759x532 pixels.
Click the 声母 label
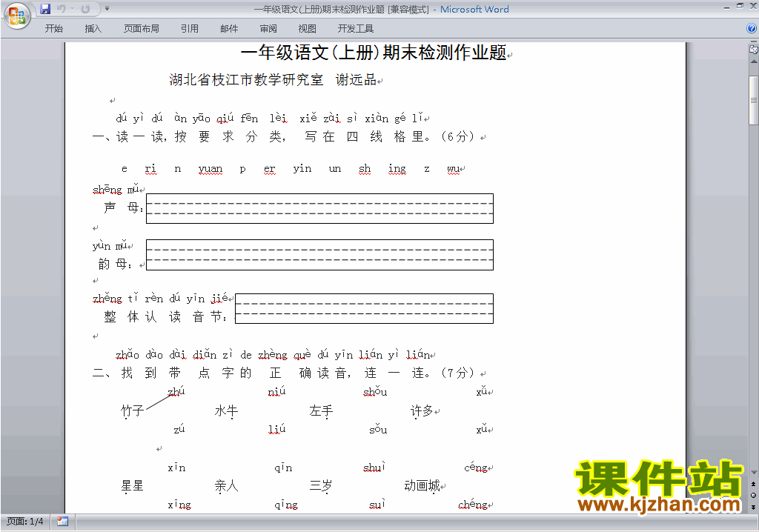[x=124, y=207]
